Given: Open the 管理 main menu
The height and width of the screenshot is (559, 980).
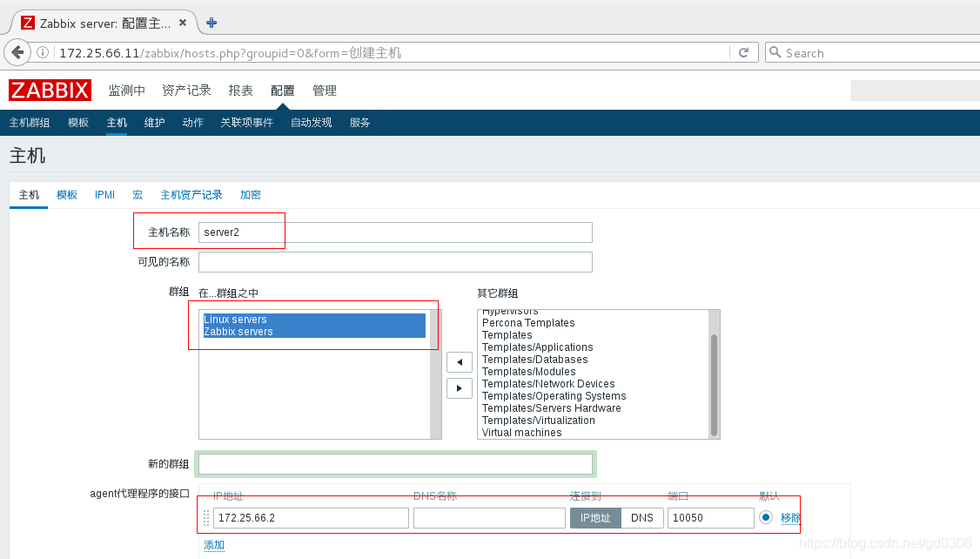Looking at the screenshot, I should coord(325,91).
